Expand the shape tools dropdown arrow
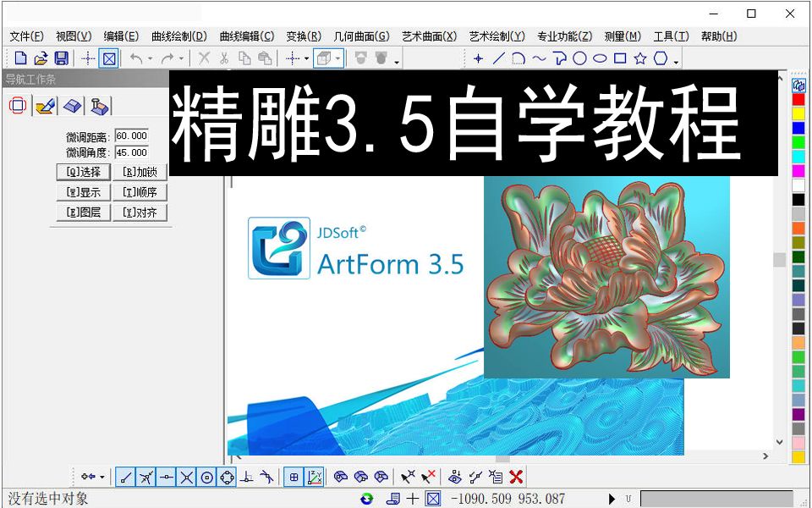Viewport: 812px width, 508px height. [x=675, y=61]
